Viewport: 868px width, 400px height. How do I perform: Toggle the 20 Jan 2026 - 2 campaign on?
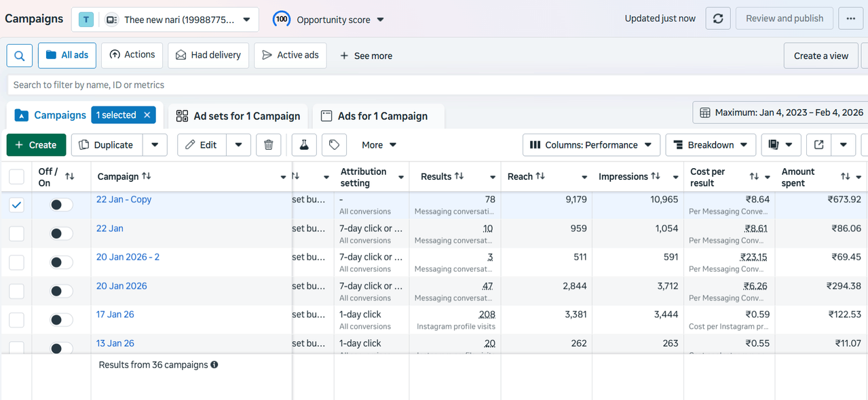click(61, 262)
